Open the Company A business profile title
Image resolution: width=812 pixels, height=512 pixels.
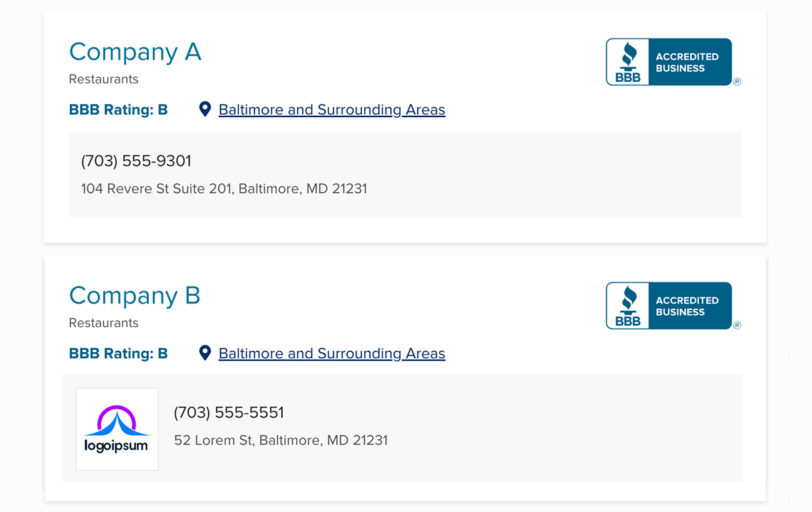pyautogui.click(x=135, y=51)
